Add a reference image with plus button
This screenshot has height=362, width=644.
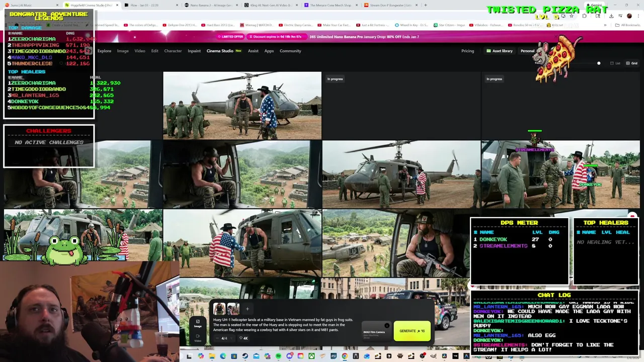(247, 309)
